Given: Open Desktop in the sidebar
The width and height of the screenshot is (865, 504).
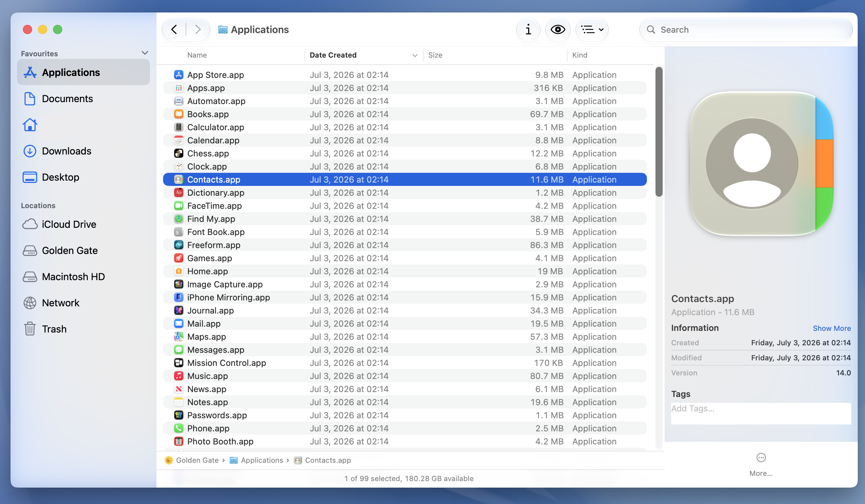Looking at the screenshot, I should coord(83,177).
